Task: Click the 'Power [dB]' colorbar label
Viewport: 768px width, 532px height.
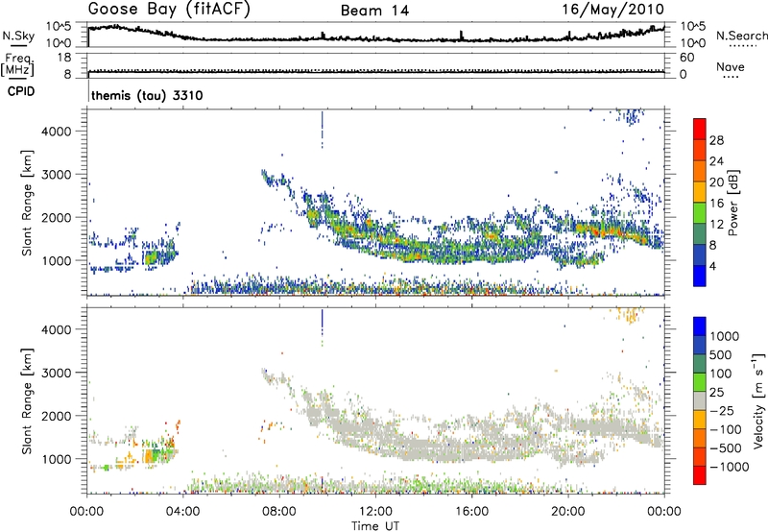Action: tap(732, 203)
